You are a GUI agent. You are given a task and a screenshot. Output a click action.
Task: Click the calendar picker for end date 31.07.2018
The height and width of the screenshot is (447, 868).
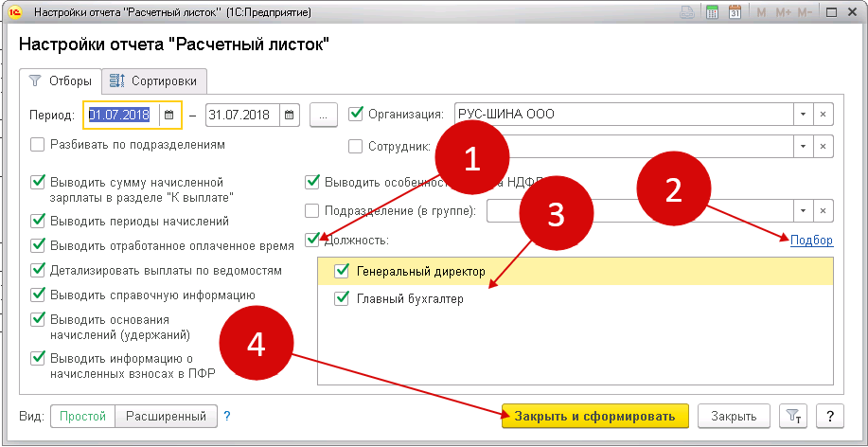pyautogui.click(x=290, y=115)
